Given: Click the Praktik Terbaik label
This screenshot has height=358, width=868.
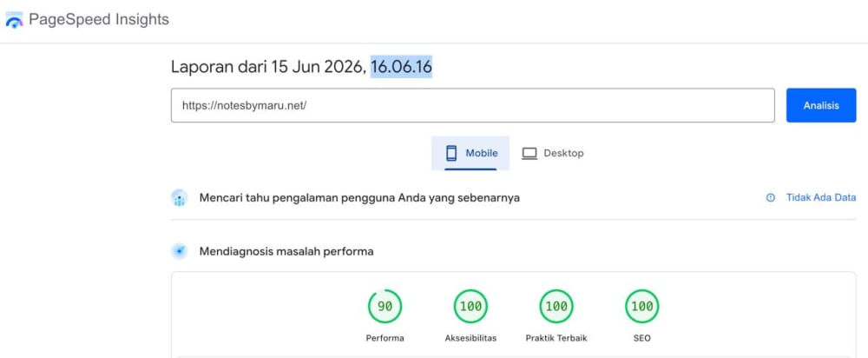Looking at the screenshot, I should (556, 337).
